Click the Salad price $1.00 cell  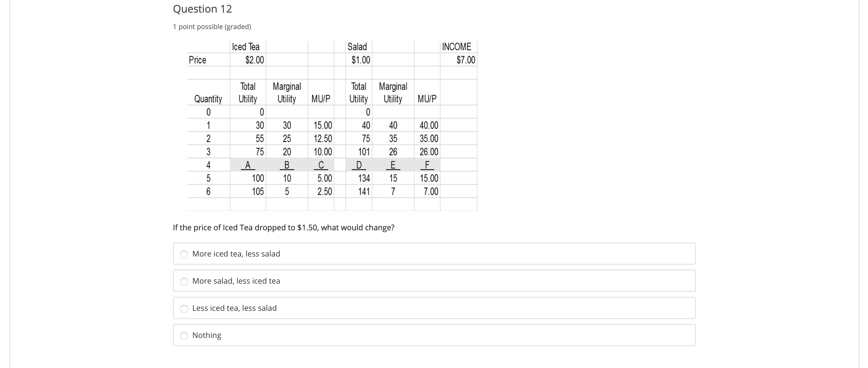tap(361, 60)
